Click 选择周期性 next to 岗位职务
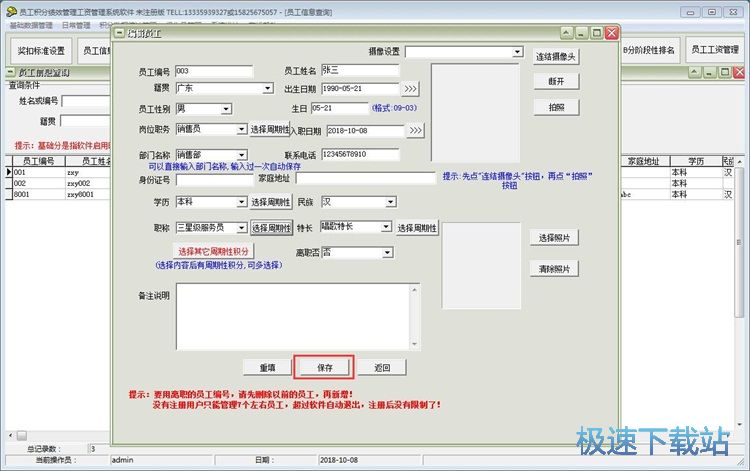 [270, 130]
